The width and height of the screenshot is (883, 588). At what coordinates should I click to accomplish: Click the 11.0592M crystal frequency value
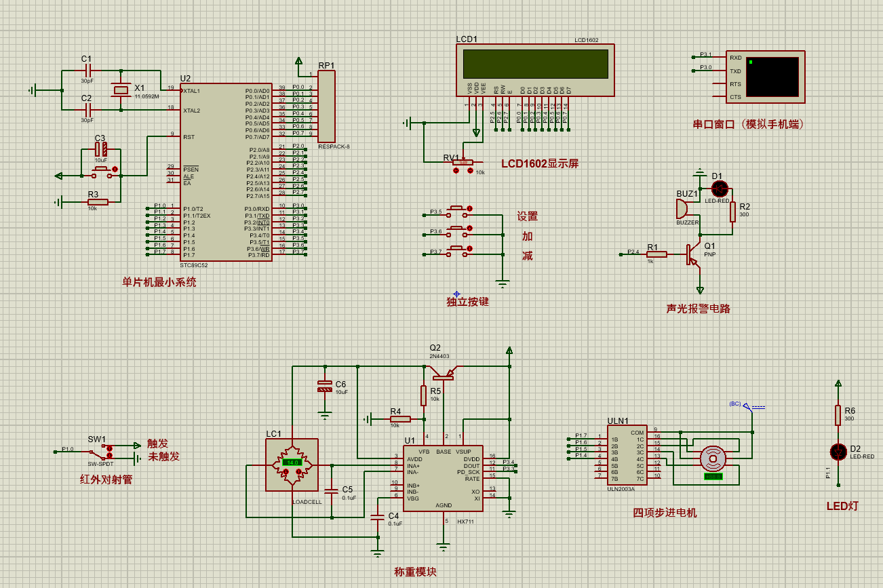[146, 96]
